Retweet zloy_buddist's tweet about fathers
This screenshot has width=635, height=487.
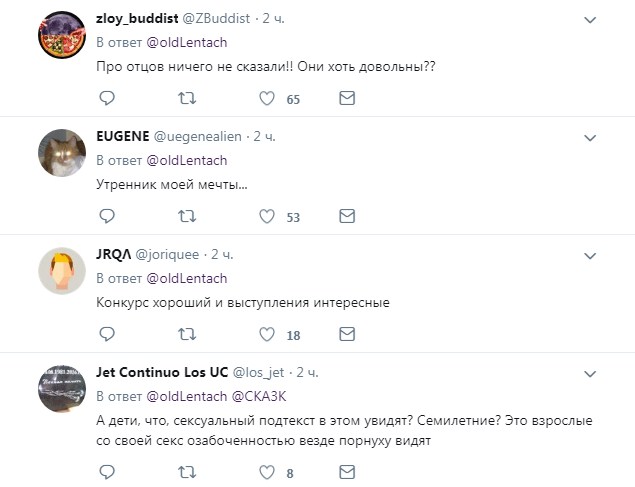(x=186, y=99)
